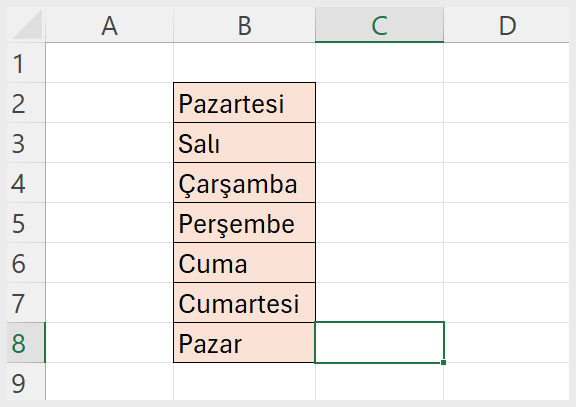Click the cell containing Pazar
The image size is (576, 407).
244,343
